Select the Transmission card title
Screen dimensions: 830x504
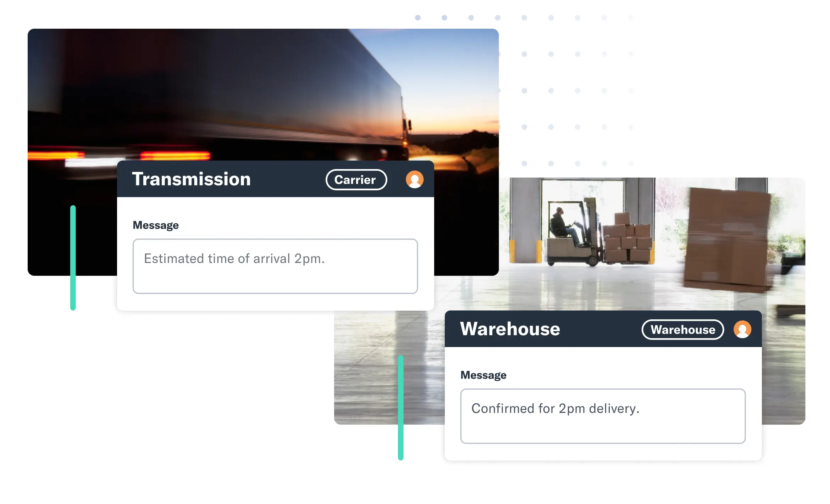(191, 179)
